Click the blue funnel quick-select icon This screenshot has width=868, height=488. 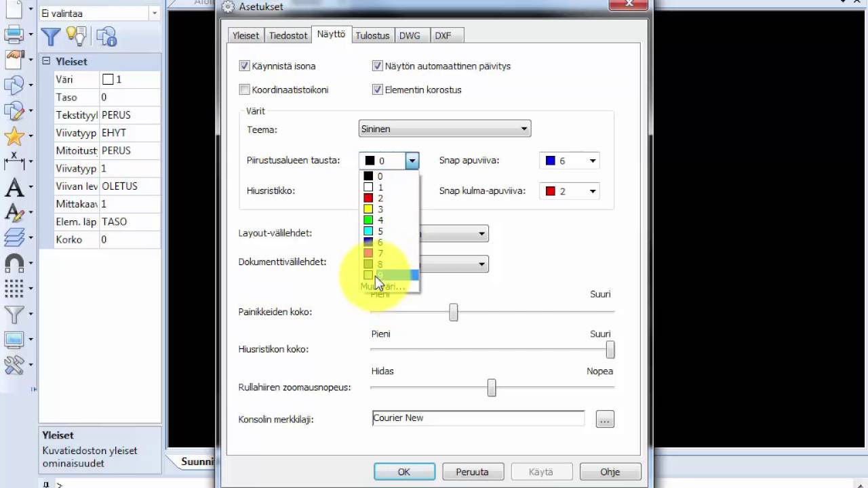[x=51, y=36]
